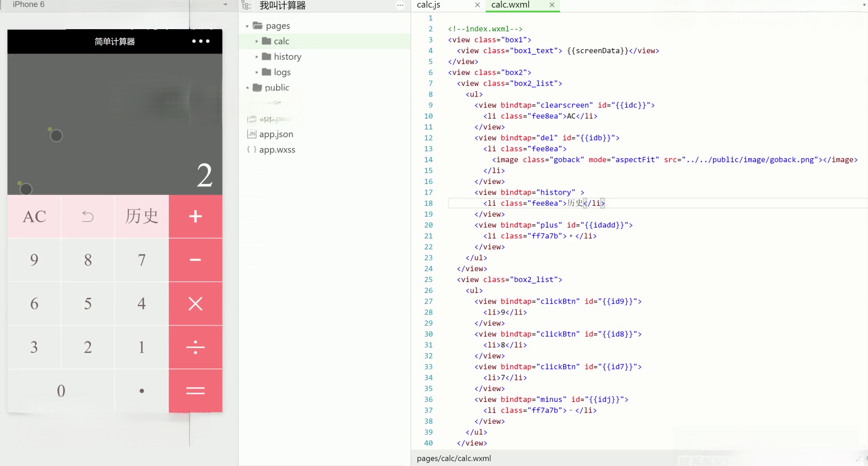Click the <!--index.wxml--> comment line

tap(485, 29)
